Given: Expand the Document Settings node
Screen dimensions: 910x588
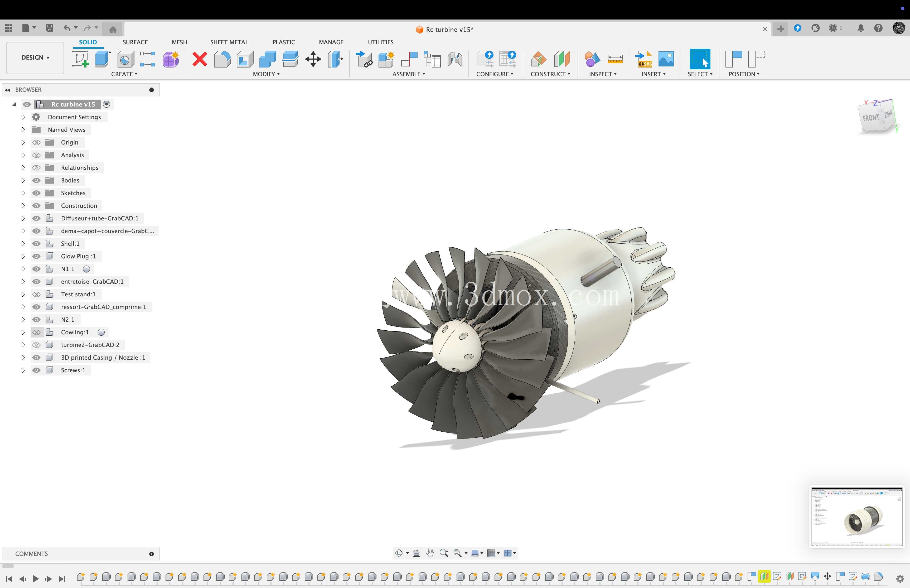Looking at the screenshot, I should click(22, 117).
